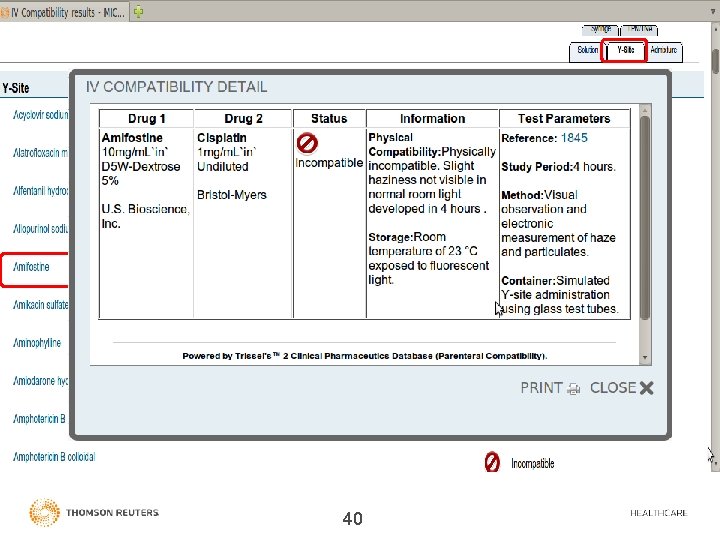Click the new tab plus icon
The image size is (720, 540).
[139, 12]
